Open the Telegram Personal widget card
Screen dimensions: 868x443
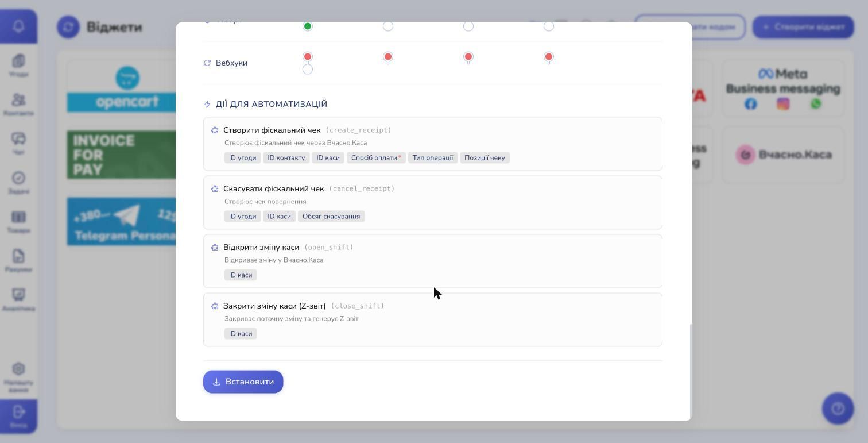tap(121, 222)
